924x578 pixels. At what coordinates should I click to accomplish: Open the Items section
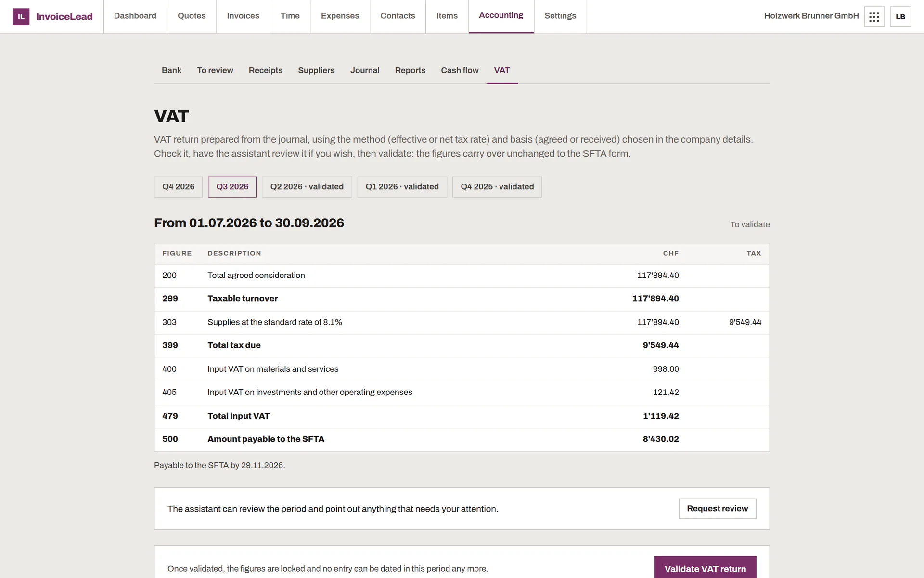pyautogui.click(x=447, y=16)
